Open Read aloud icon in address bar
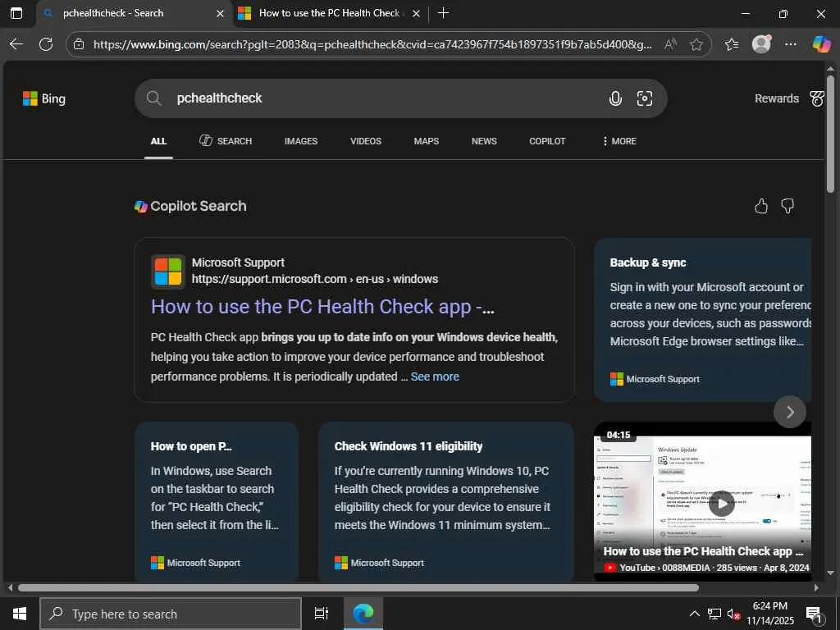 click(669, 44)
